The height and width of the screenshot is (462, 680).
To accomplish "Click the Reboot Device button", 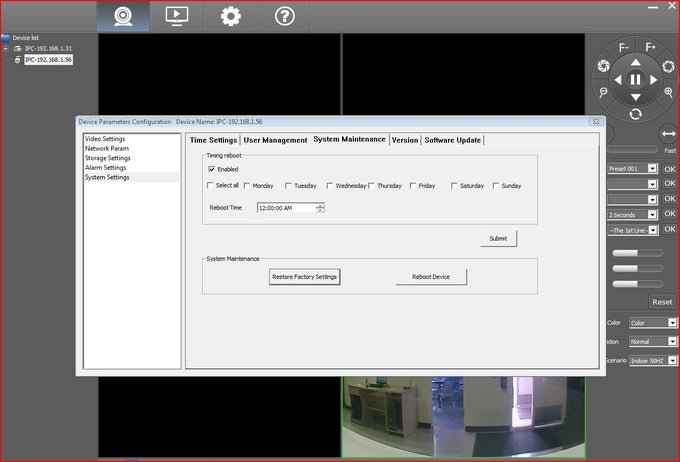I will click(431, 277).
